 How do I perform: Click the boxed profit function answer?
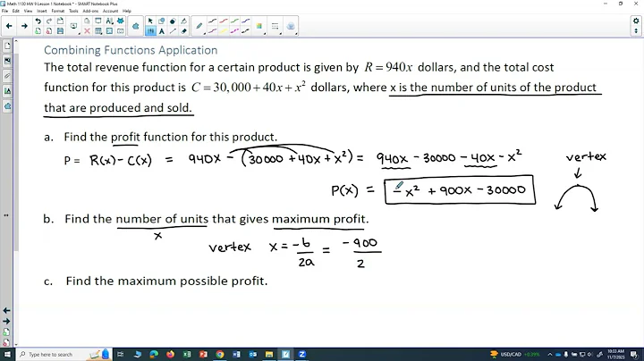click(460, 189)
